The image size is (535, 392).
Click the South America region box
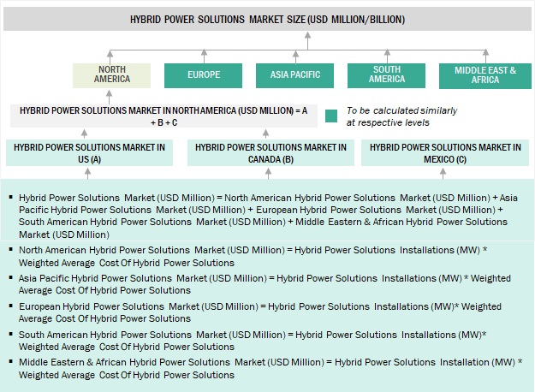point(386,74)
